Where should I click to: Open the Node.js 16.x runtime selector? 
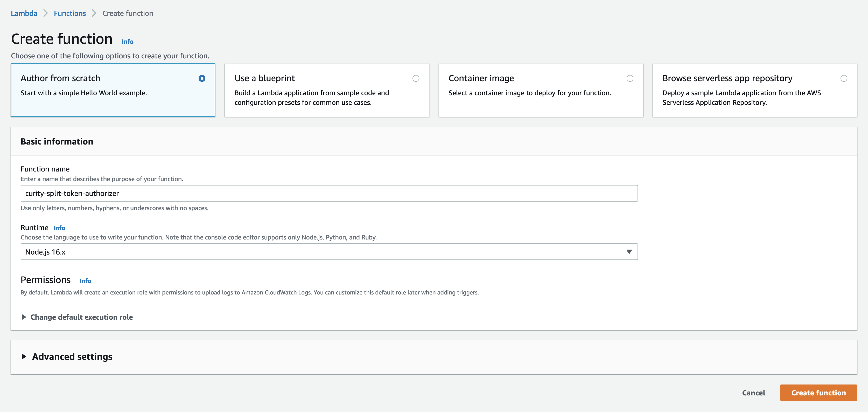pyautogui.click(x=329, y=251)
